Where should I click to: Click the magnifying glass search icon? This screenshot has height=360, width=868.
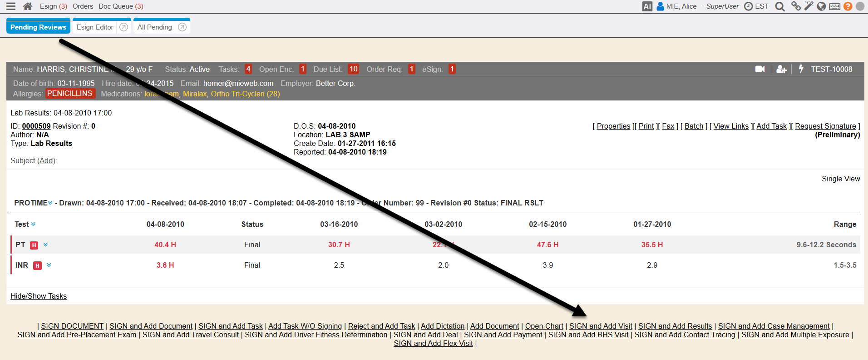coord(780,6)
